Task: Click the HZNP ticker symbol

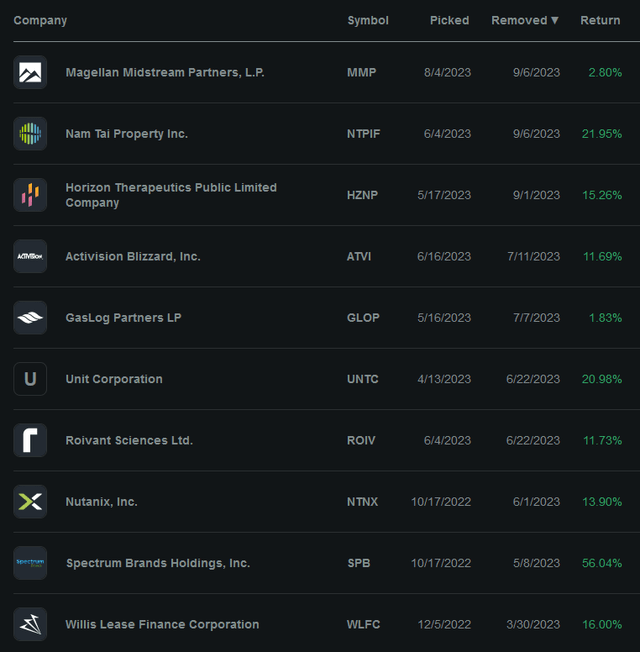Action: click(x=362, y=195)
